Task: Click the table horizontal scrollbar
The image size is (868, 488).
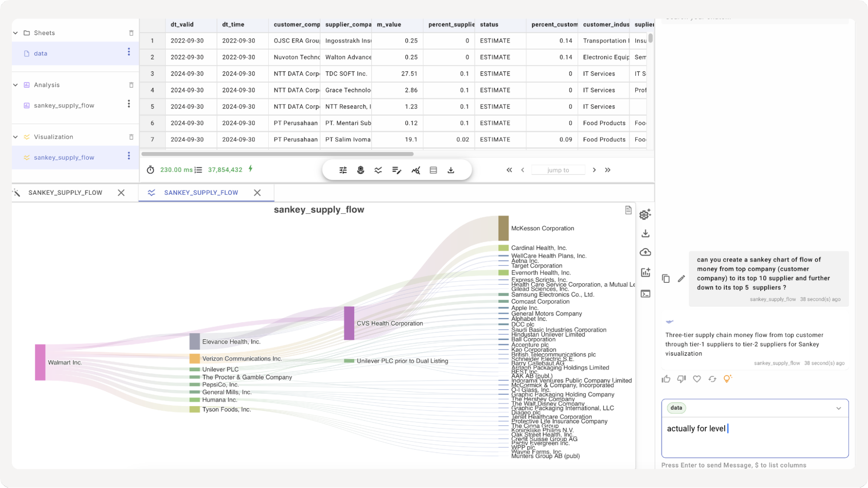Action: (x=277, y=154)
